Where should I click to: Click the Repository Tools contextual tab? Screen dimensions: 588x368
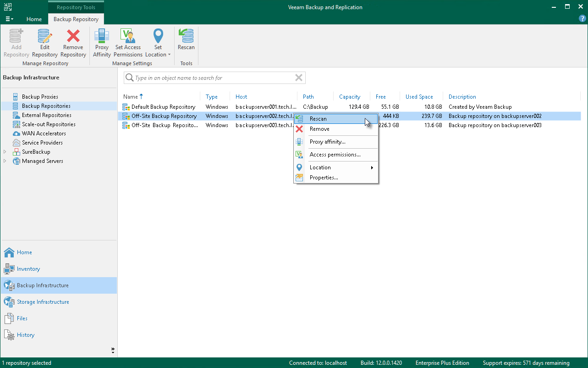coord(76,7)
